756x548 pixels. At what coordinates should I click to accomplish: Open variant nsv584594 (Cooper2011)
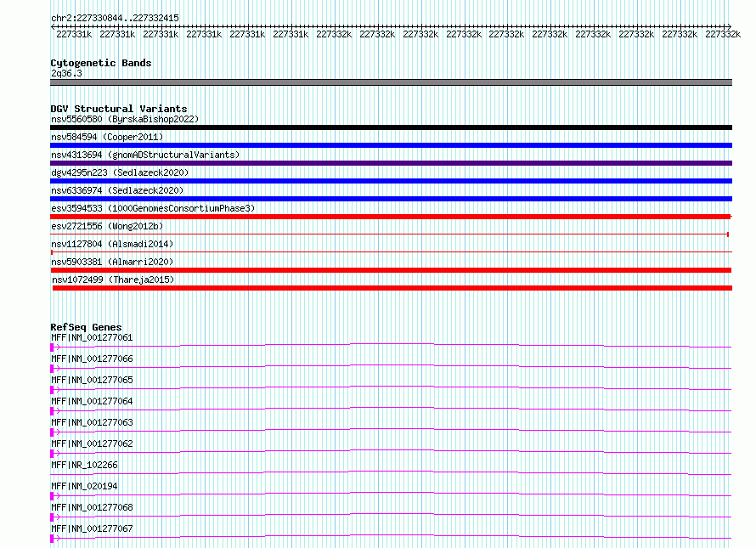(x=107, y=137)
